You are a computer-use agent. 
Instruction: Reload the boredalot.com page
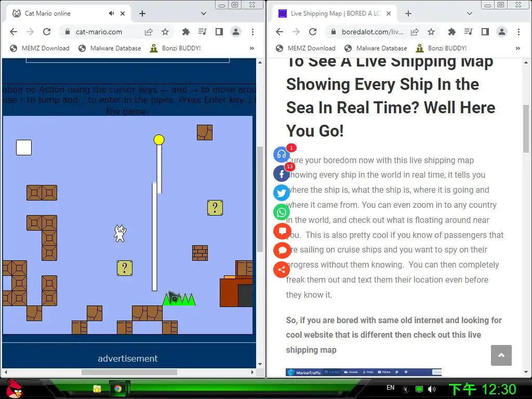pos(313,32)
